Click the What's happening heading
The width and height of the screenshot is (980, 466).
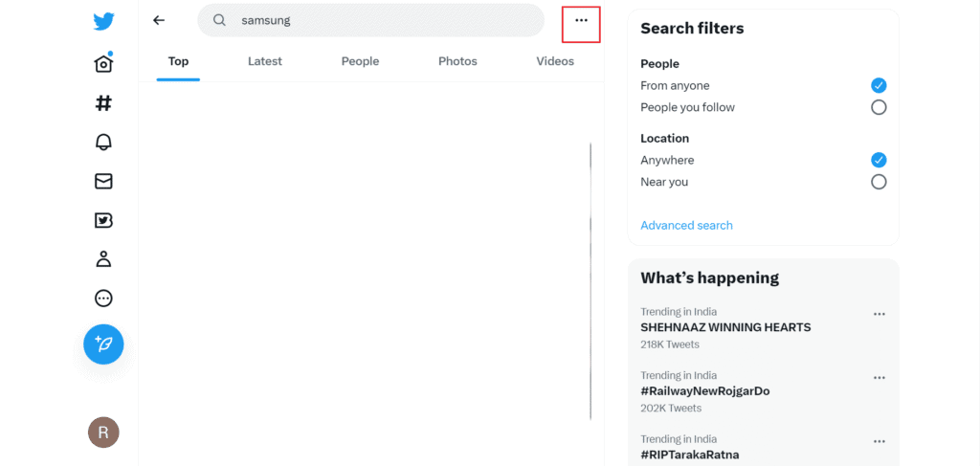[709, 278]
